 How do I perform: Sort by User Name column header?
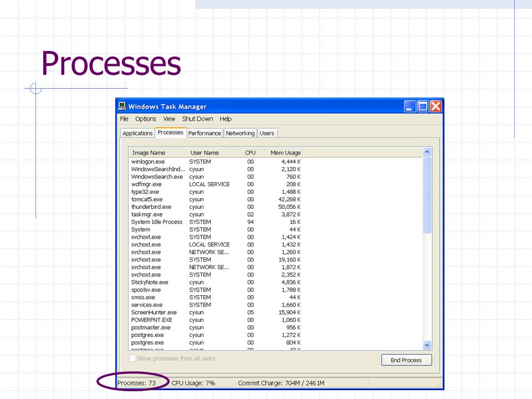[x=210, y=153]
